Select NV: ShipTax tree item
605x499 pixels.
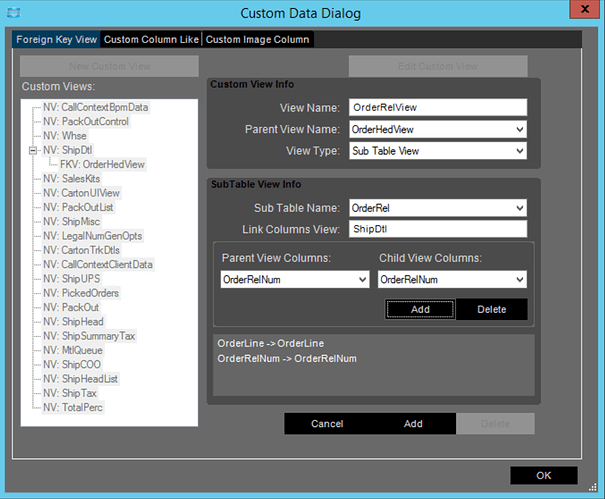70,393
